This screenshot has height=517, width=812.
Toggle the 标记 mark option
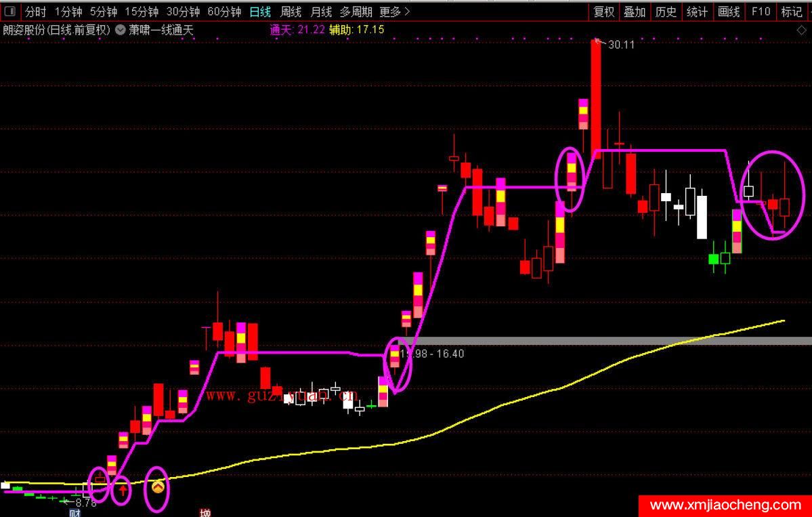(791, 12)
